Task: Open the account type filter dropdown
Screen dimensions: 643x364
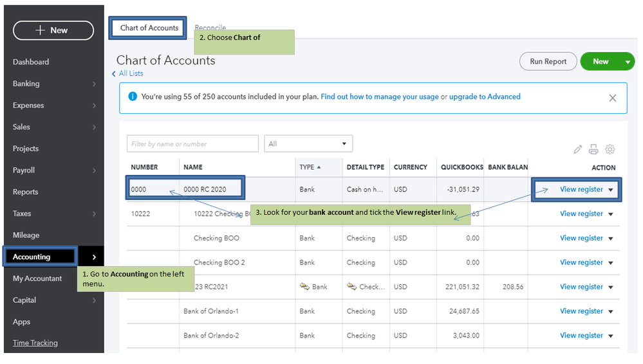Action: click(x=308, y=143)
